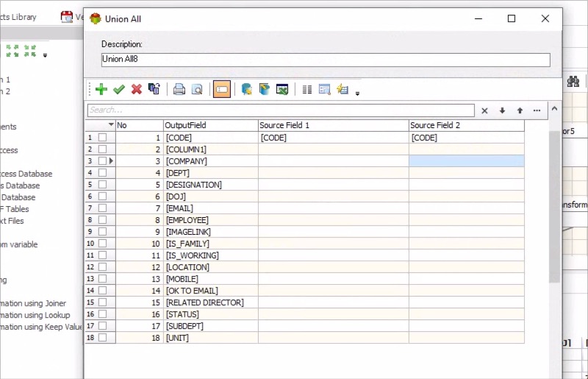Select Source Field 1 cell for [COMPANY]

click(334, 160)
